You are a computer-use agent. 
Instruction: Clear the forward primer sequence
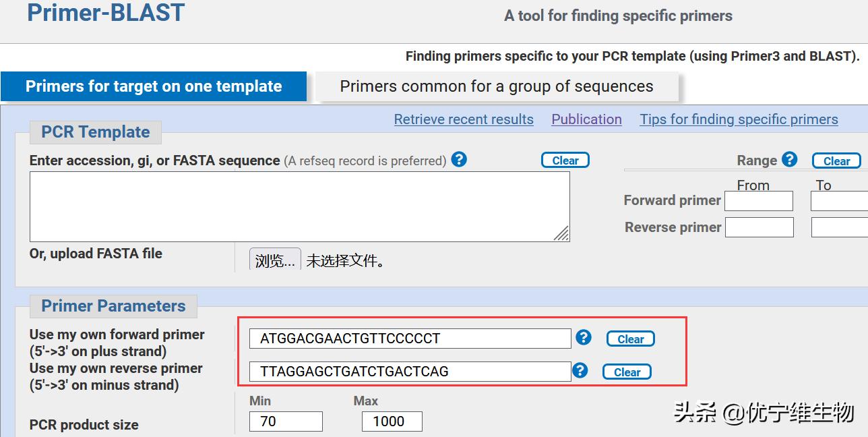pyautogui.click(x=630, y=339)
